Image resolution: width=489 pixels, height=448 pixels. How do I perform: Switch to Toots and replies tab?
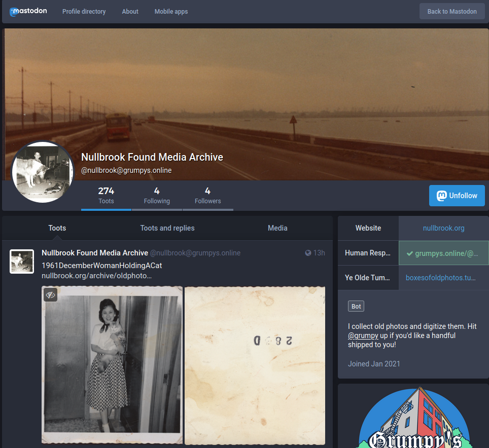[167, 228]
